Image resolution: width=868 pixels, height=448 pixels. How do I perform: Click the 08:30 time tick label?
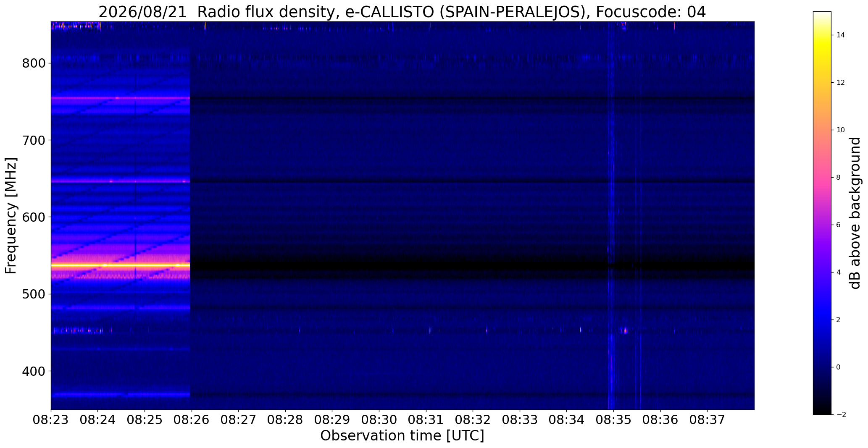click(x=379, y=420)
